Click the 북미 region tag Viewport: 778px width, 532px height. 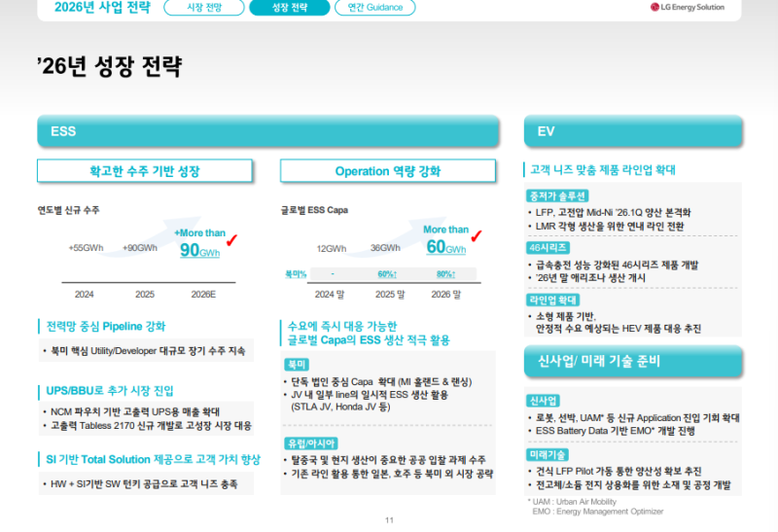(296, 364)
